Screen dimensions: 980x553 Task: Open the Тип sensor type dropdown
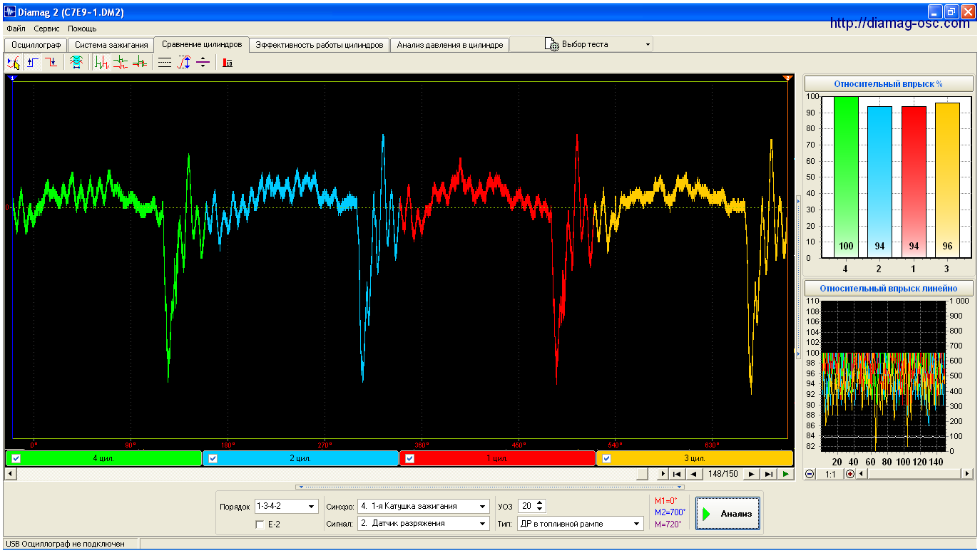pos(636,524)
